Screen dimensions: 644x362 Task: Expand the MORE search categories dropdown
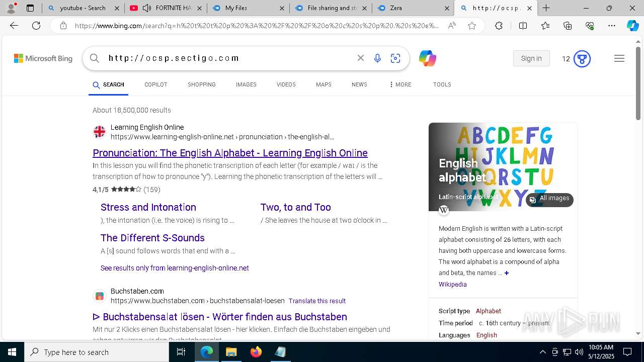pyautogui.click(x=400, y=84)
